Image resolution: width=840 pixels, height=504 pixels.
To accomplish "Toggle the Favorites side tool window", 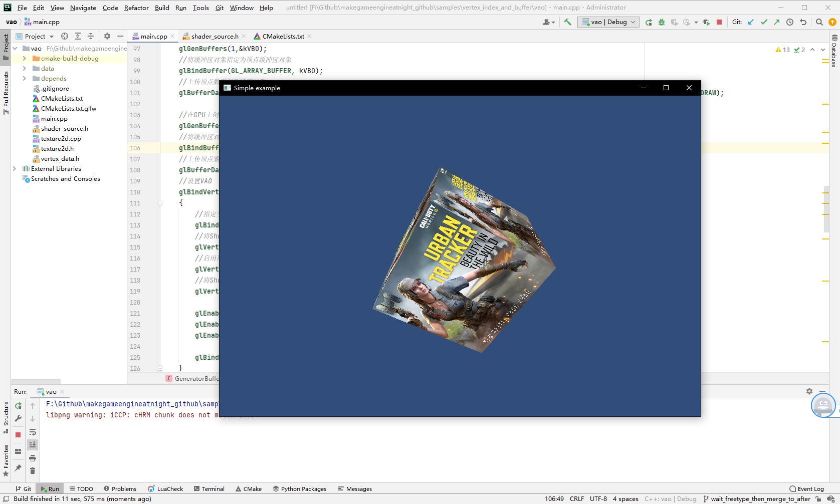I will click(6, 460).
